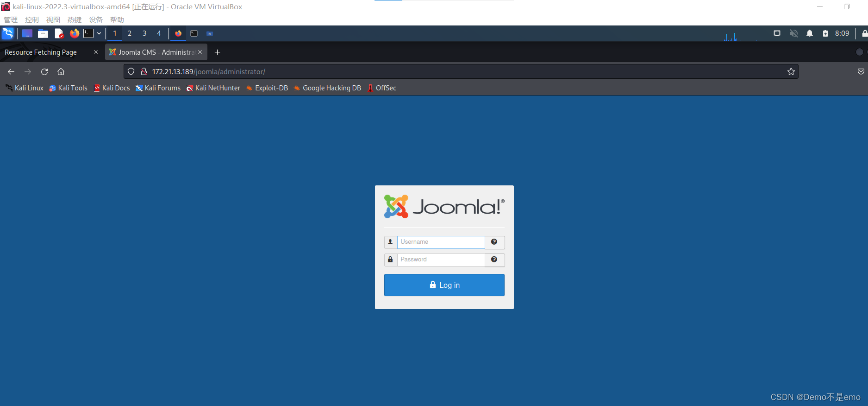Open terminal emulator icon in Kali panel

coord(88,33)
